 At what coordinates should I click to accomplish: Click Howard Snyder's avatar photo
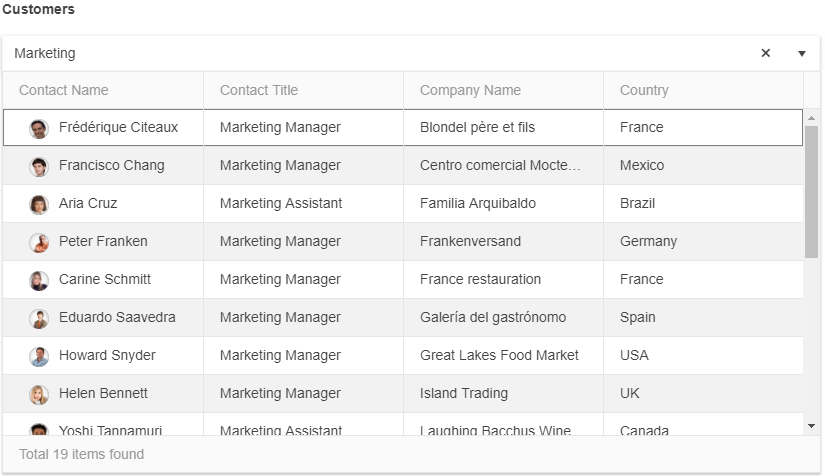(39, 356)
